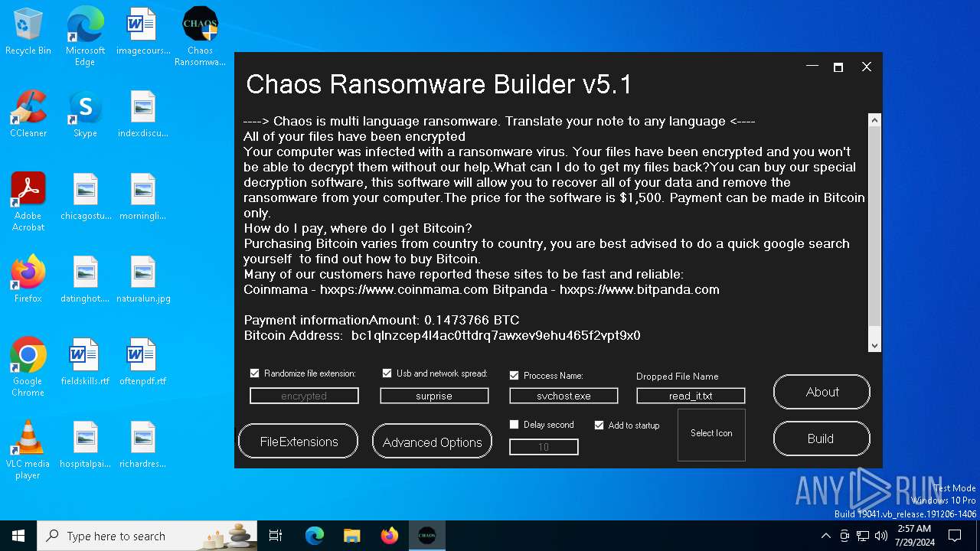Select the oftenpdf.rtf document icon
The image size is (980, 551).
point(142,362)
